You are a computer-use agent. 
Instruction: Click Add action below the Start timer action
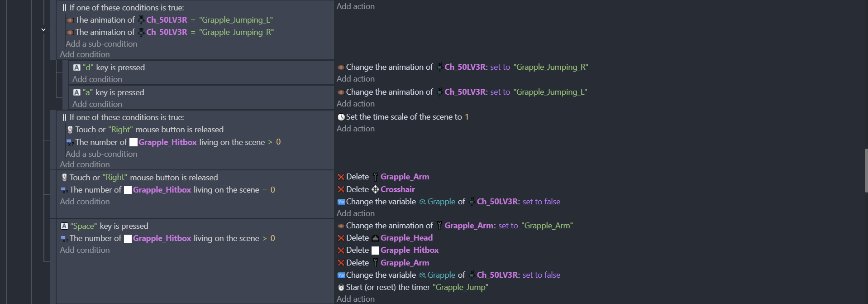click(356, 299)
